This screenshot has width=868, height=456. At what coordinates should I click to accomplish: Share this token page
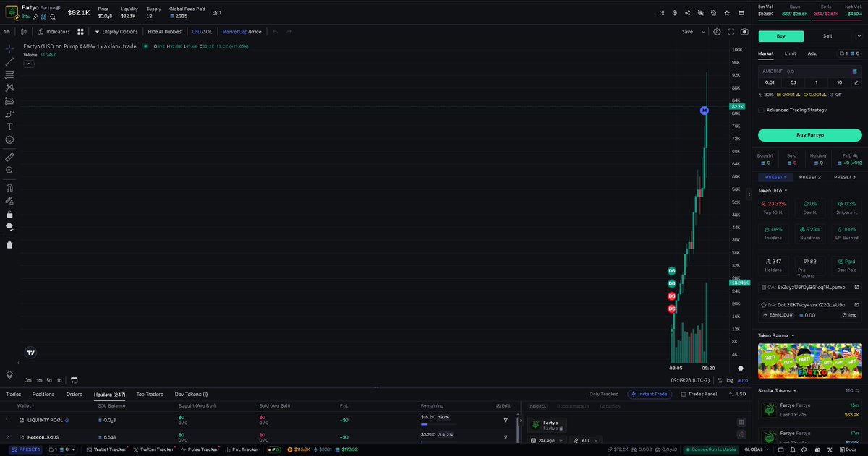(687, 12)
